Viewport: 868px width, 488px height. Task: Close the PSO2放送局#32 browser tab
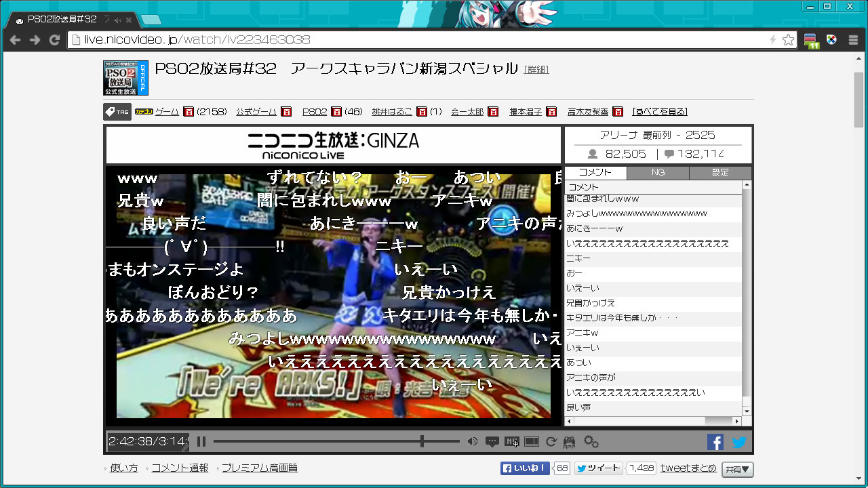click(129, 20)
